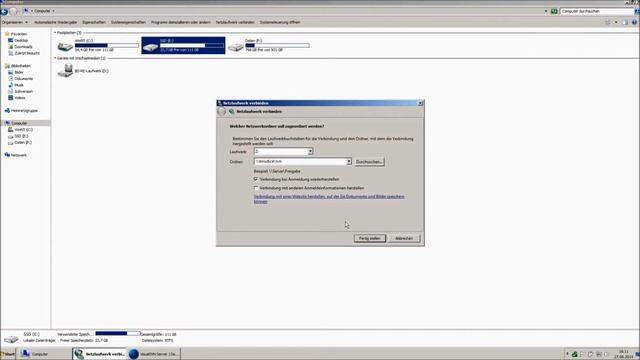
Task: Switch to Computer taskbar item
Action: tap(44, 354)
